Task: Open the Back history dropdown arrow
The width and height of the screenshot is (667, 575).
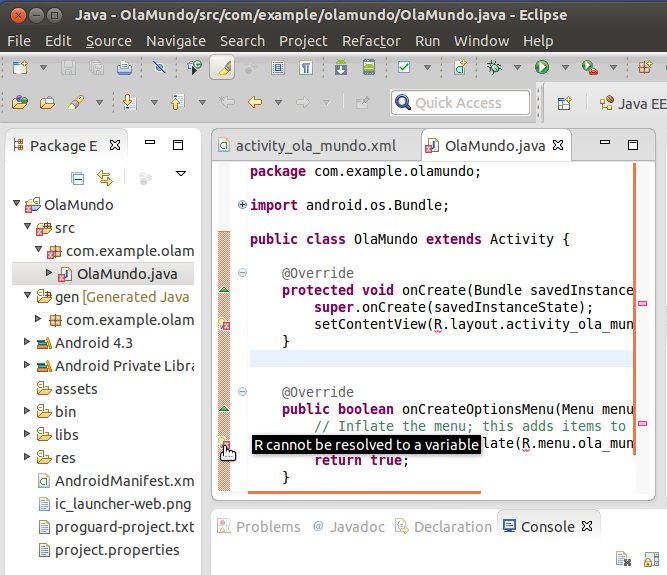Action: tap(278, 102)
